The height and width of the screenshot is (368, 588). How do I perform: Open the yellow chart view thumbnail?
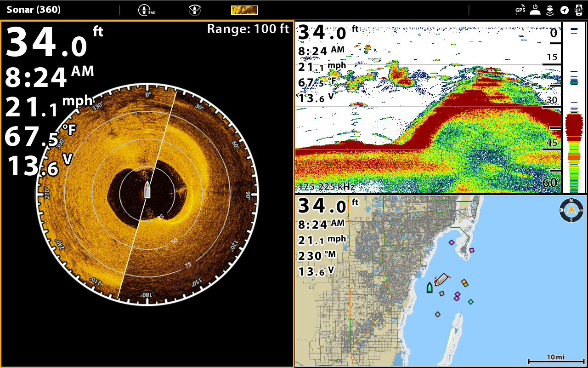(x=244, y=10)
